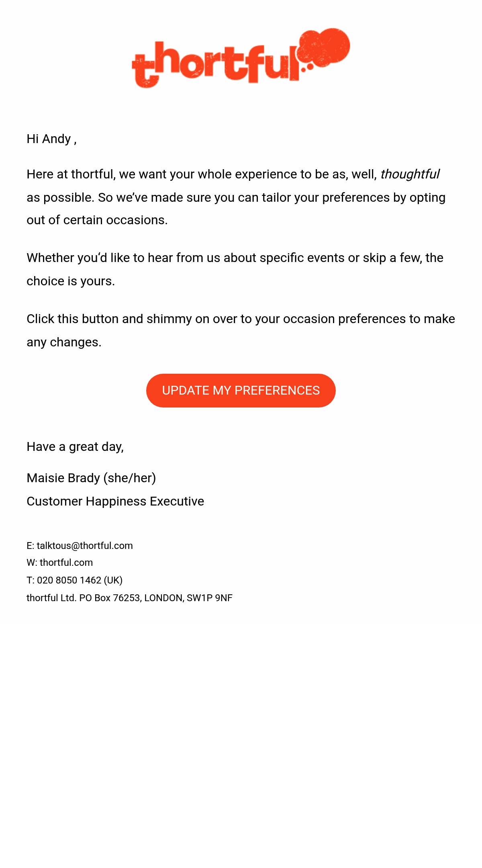
Task: Click the 'as possible. So we've made' line
Action: pos(236,198)
